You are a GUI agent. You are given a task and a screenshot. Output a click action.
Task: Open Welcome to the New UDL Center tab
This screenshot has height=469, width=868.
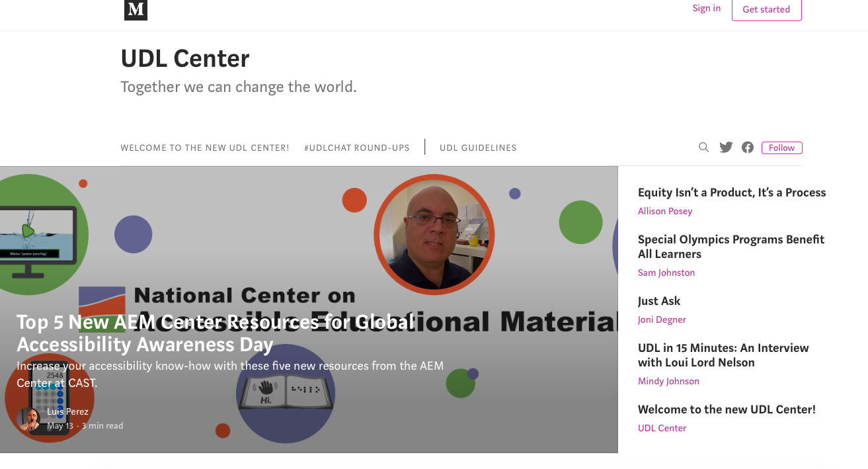pyautogui.click(x=205, y=148)
